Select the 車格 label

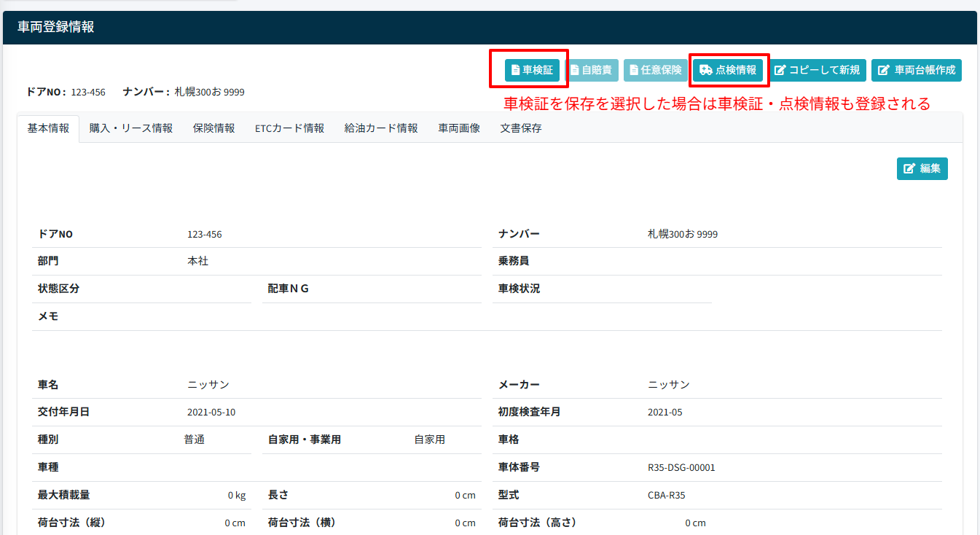click(x=509, y=440)
